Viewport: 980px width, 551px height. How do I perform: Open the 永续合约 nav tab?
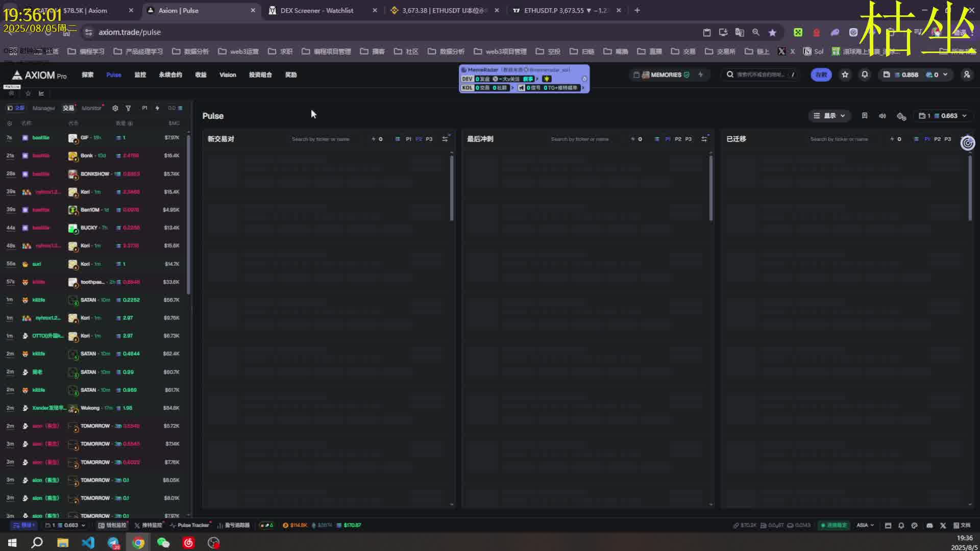click(170, 75)
